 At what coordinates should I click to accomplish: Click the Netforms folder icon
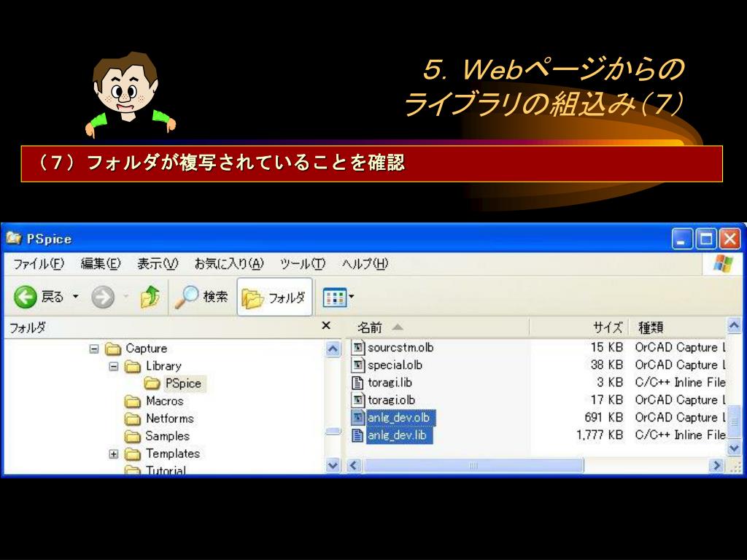133,419
